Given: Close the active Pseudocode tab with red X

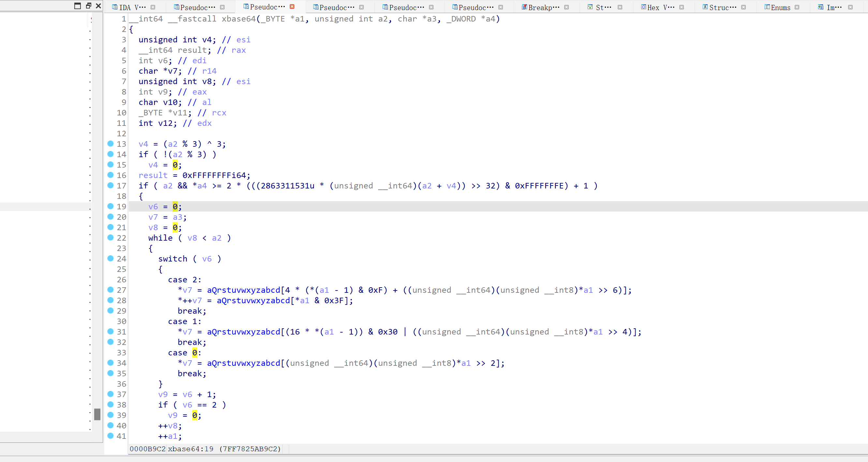Looking at the screenshot, I should coord(292,7).
